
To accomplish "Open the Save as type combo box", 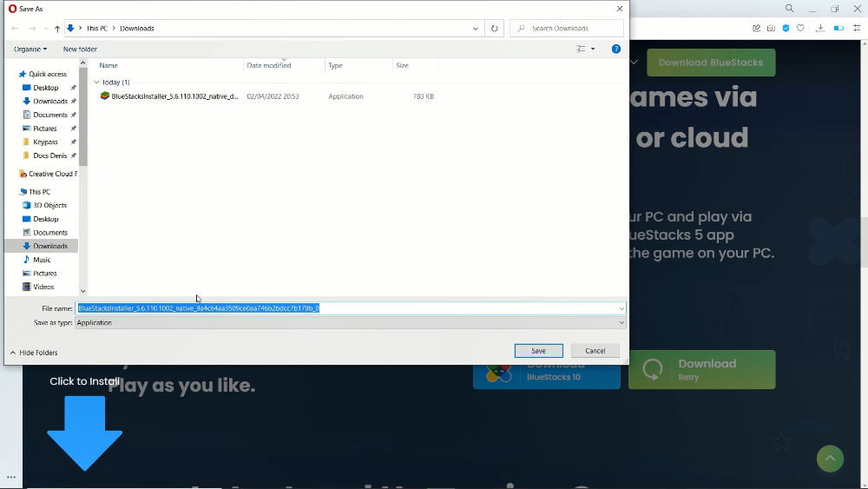I will [x=351, y=323].
